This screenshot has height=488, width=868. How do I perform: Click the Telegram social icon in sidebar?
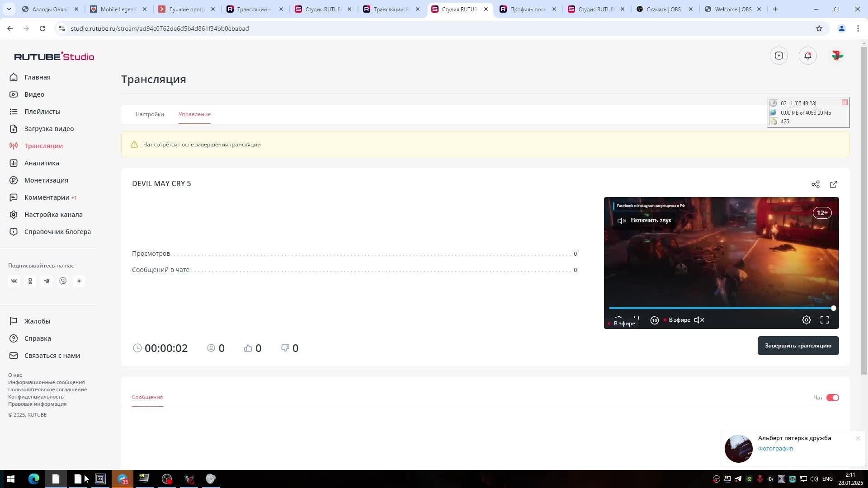47,281
